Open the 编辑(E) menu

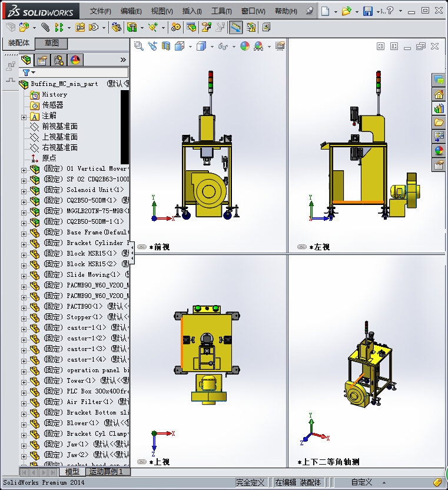pos(131,11)
